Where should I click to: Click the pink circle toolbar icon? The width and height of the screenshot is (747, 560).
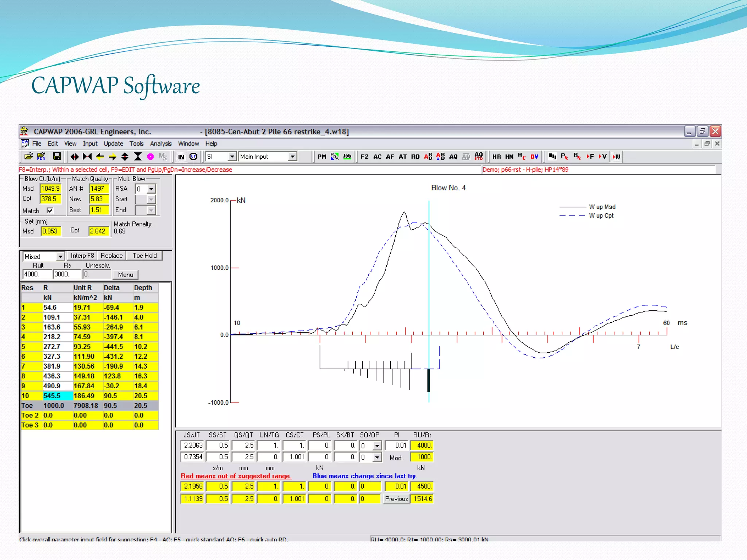[150, 157]
